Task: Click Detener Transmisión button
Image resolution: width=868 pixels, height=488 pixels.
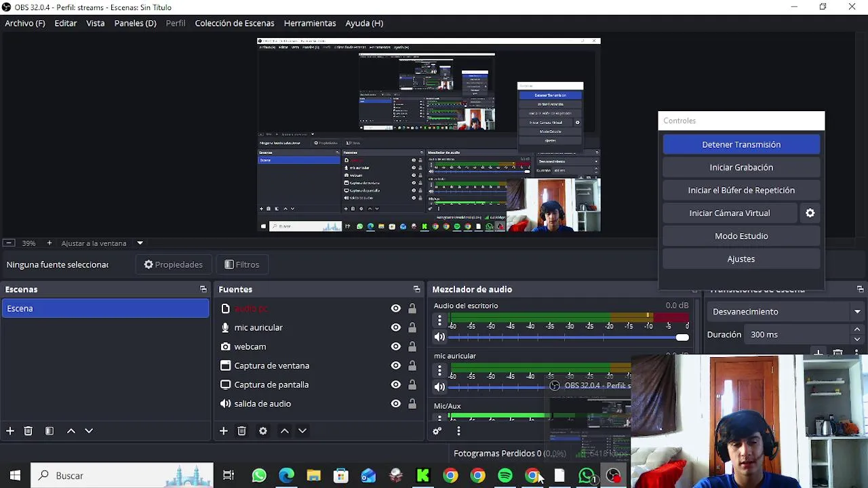Action: tap(741, 144)
